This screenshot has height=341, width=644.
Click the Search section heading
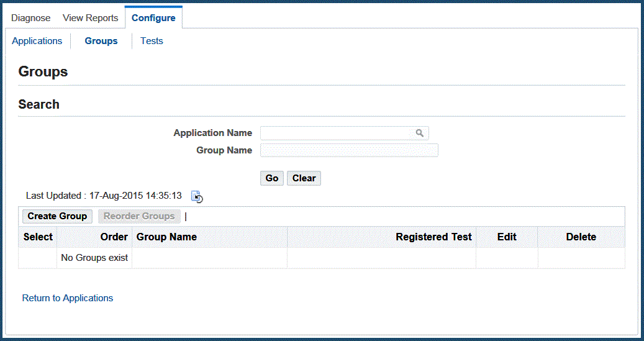coord(39,104)
